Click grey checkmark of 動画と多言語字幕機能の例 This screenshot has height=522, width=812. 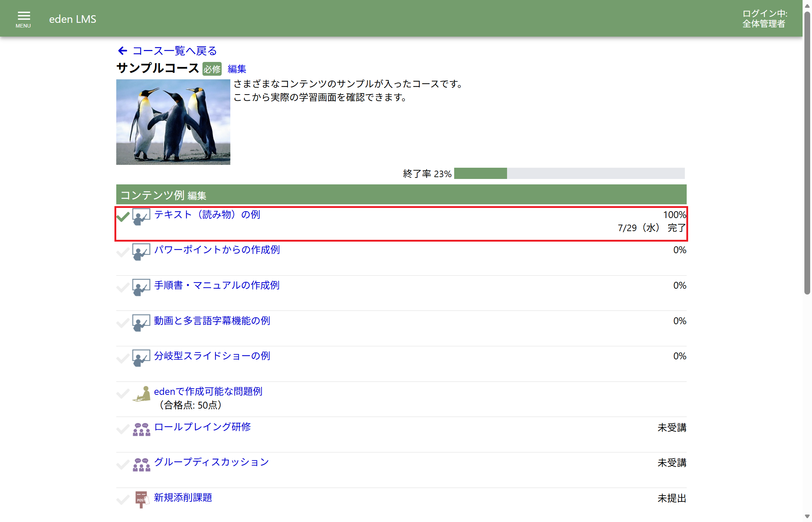(123, 323)
